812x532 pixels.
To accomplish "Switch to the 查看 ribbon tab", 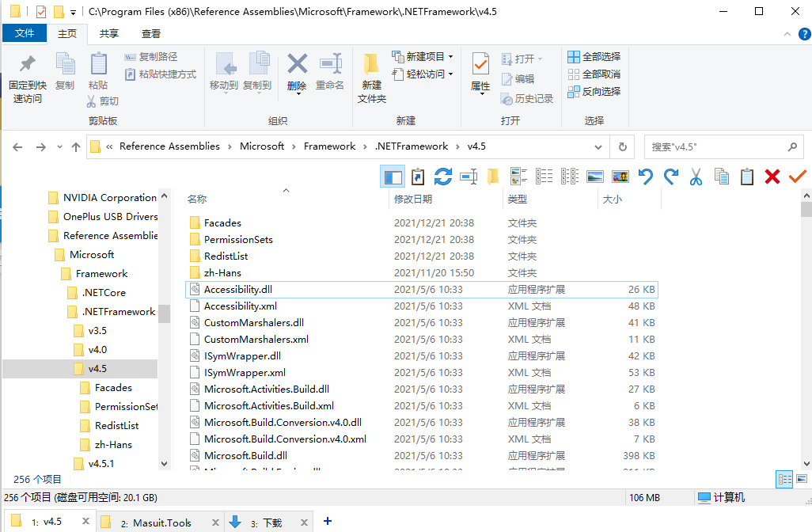I will (x=151, y=33).
